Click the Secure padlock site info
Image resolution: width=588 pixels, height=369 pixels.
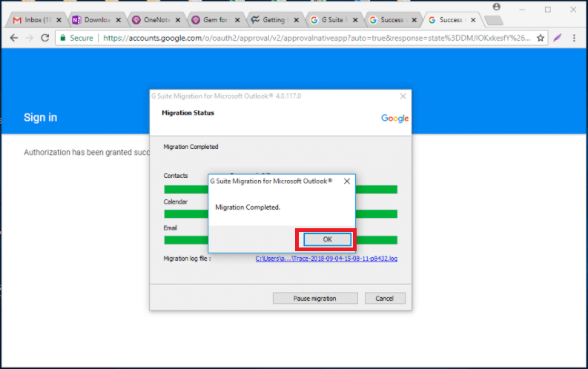point(76,38)
